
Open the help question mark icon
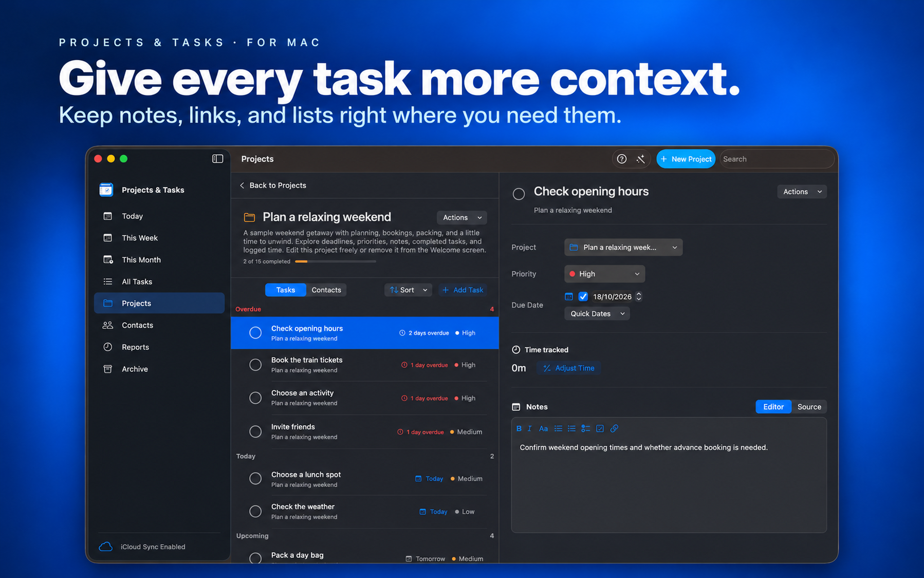point(622,159)
